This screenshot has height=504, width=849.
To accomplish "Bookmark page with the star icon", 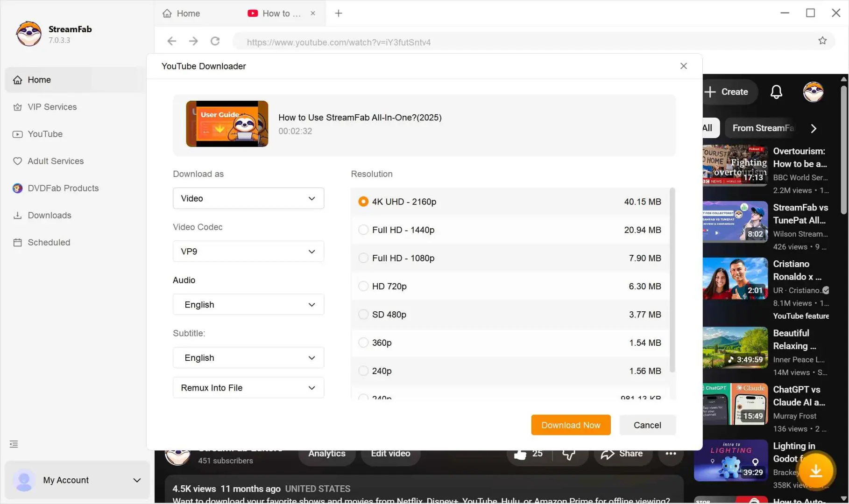I will click(822, 41).
